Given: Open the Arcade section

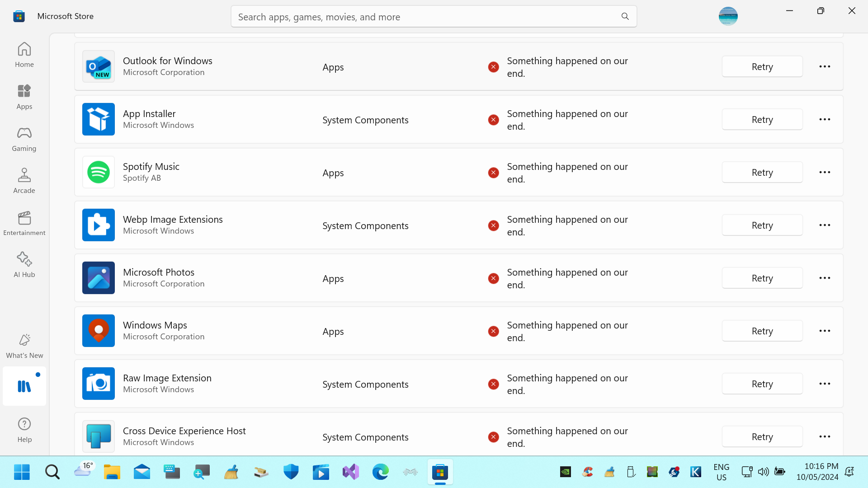Looking at the screenshot, I should click(x=24, y=181).
